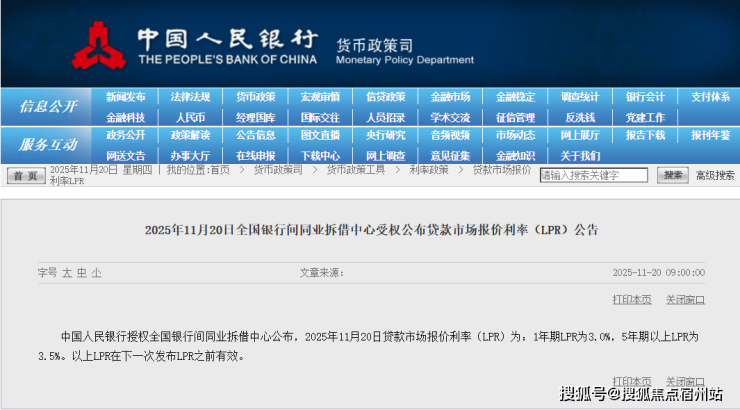Click the 搜索 search button
Screen dimensions: 740x410
673,176
